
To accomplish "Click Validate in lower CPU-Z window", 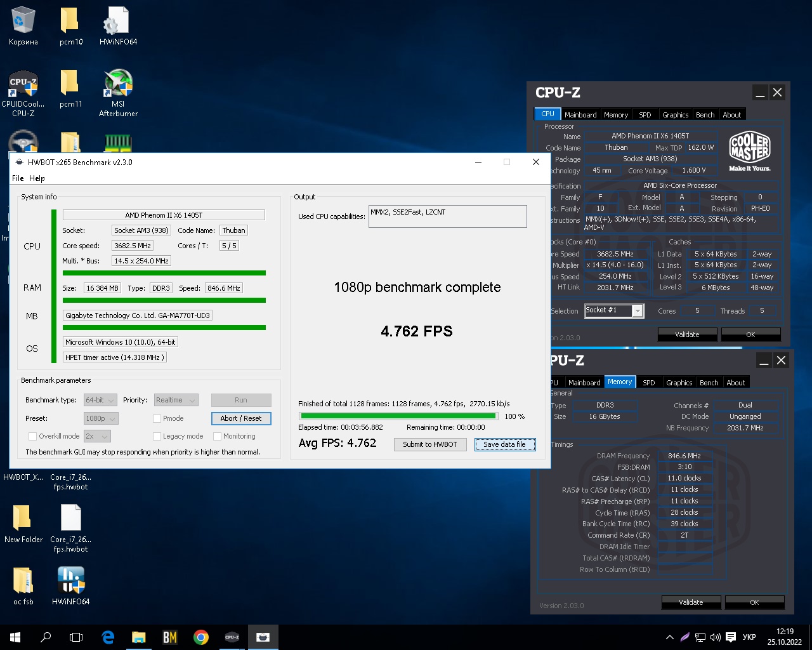I will (x=691, y=602).
